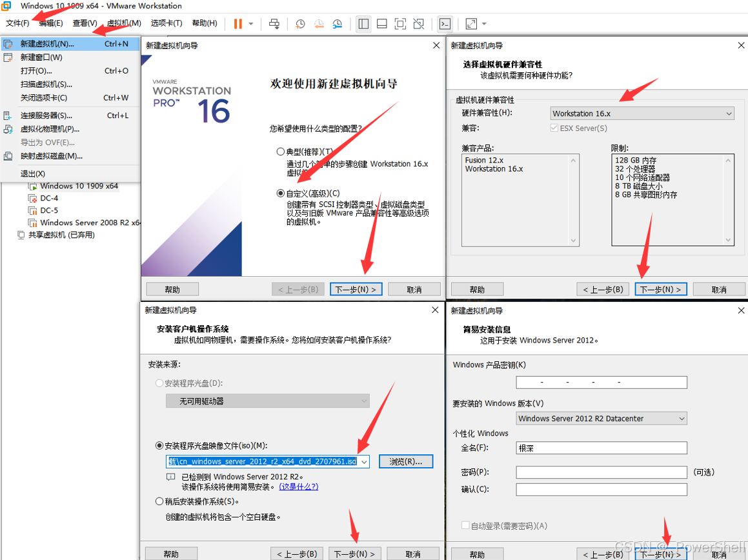Click the Windows 产品密钥(K) input field

coord(601,383)
